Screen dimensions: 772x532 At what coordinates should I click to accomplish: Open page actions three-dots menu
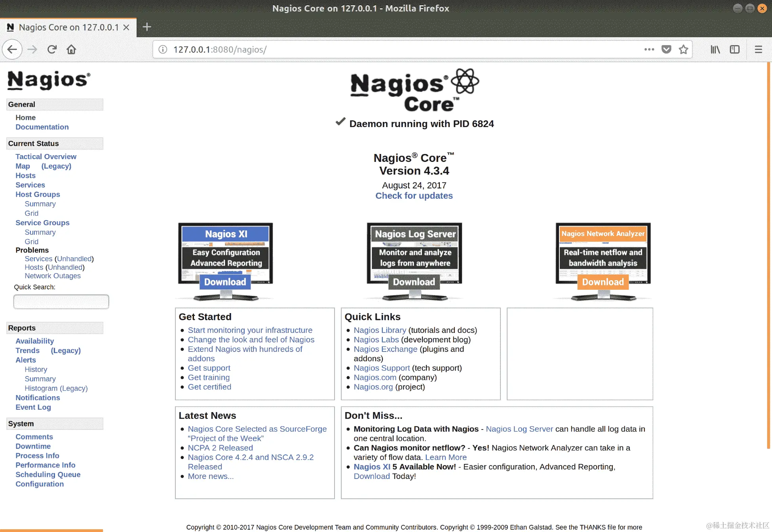tap(649, 49)
